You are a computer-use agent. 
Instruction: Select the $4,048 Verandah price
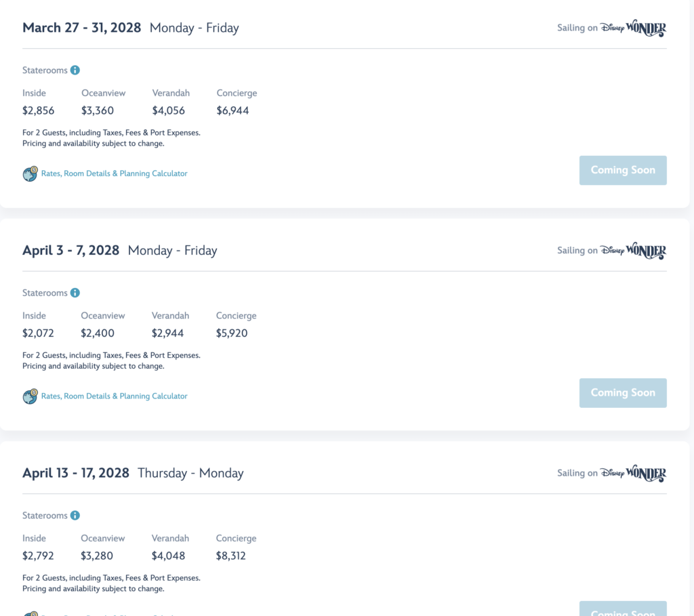pos(168,556)
